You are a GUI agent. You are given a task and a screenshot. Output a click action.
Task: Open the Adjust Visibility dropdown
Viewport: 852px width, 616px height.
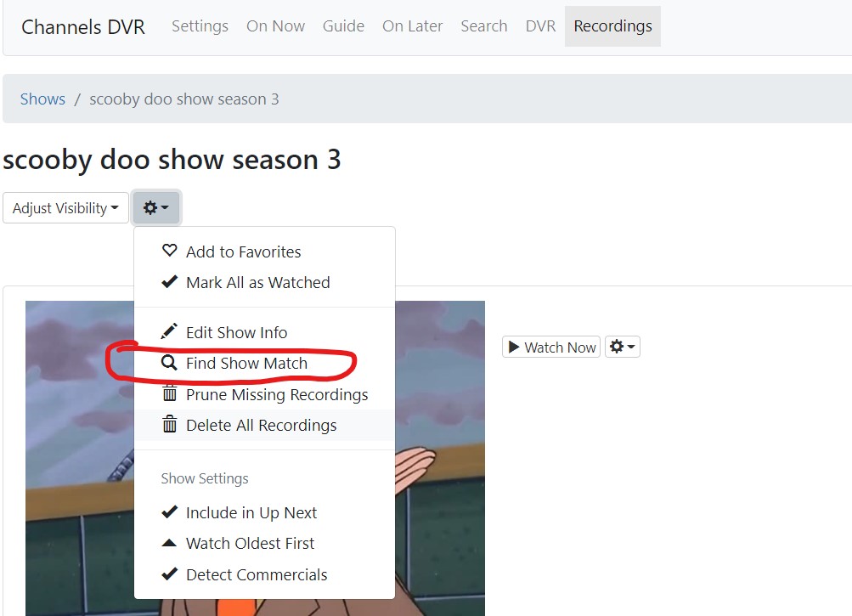(65, 207)
